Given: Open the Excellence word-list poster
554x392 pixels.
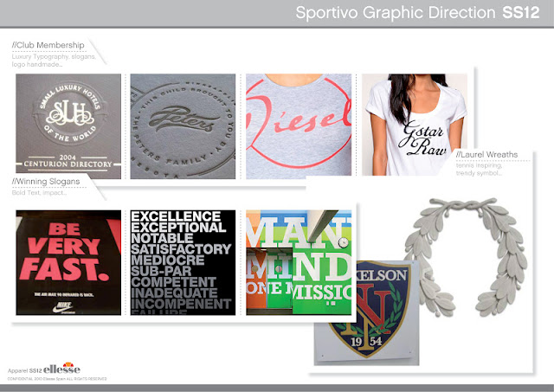Looking at the screenshot, I should click(183, 262).
